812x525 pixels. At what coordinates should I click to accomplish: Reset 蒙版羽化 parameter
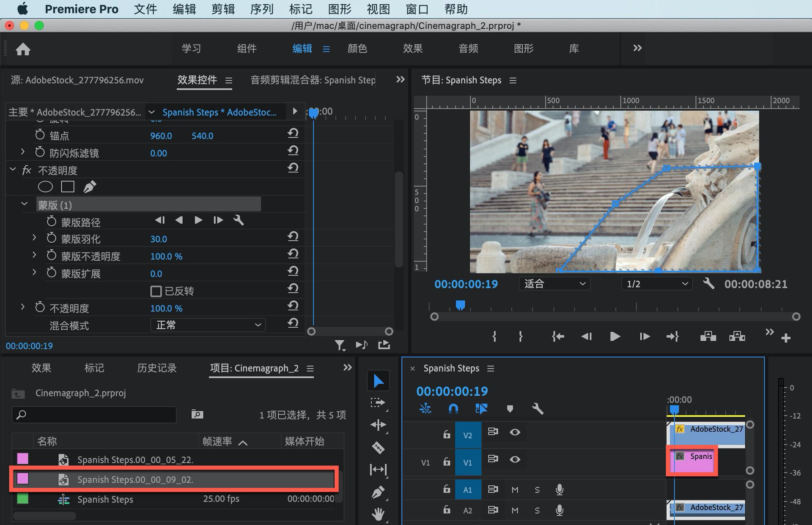(293, 236)
